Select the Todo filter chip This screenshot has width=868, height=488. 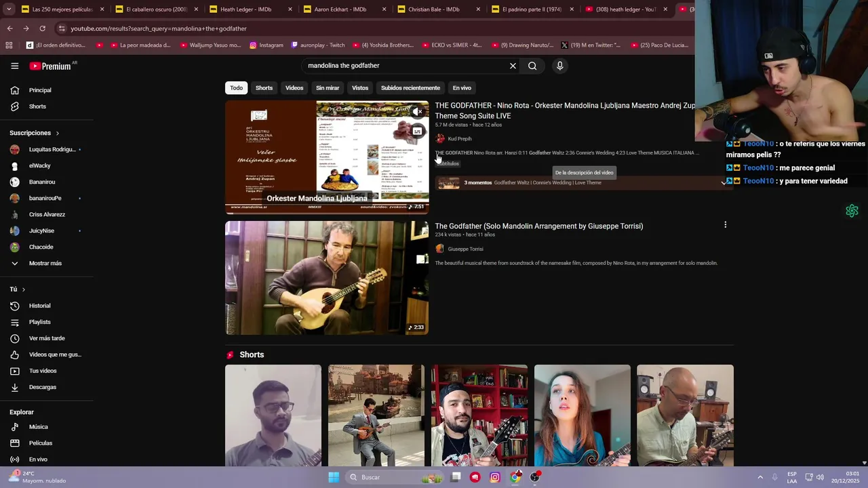[x=236, y=88]
